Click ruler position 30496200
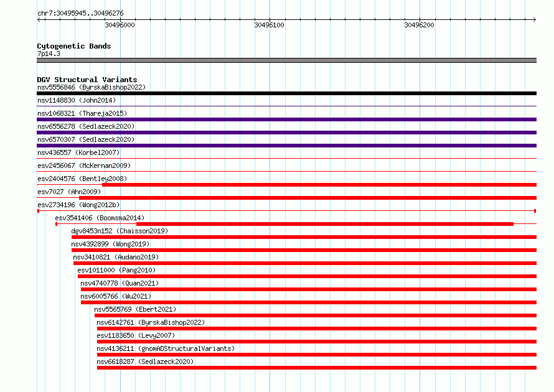554x392 pixels. tap(419, 25)
